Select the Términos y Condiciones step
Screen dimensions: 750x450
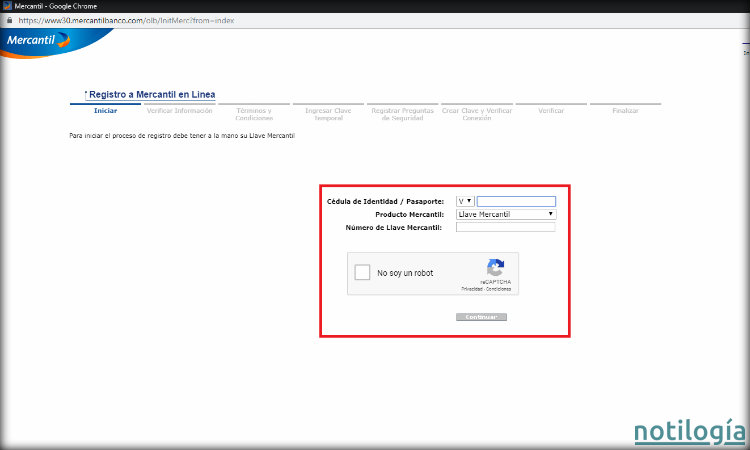pos(254,114)
